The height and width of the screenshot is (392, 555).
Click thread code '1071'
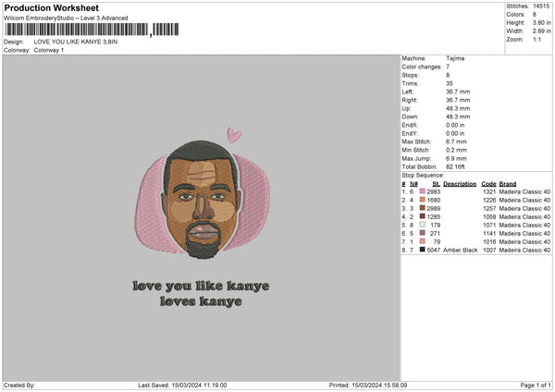click(489, 225)
